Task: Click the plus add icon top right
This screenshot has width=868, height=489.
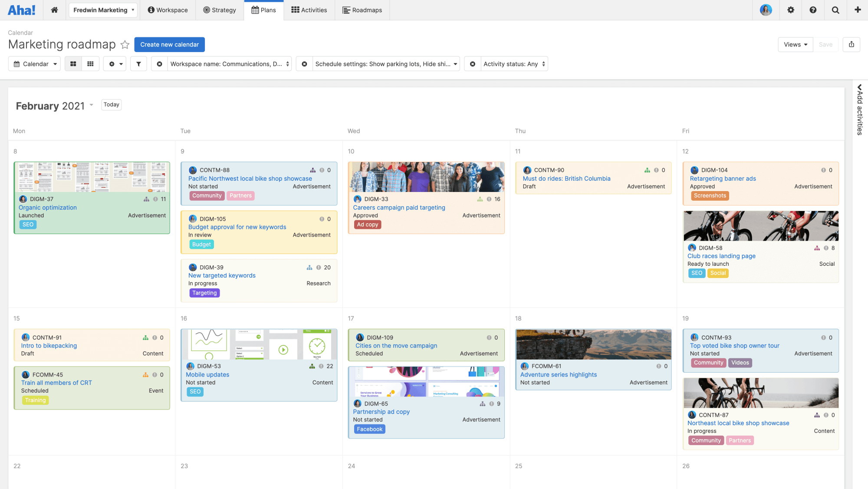Action: [x=858, y=10]
